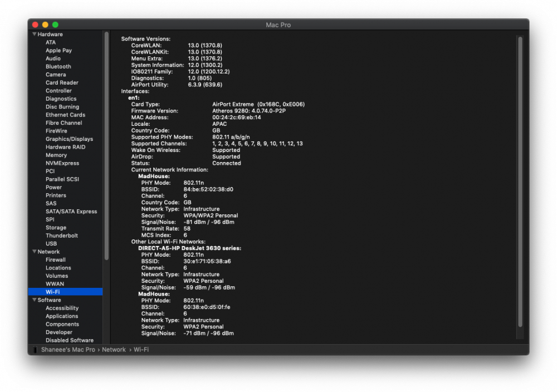
Task: Open Firewall under Network
Action: (x=55, y=259)
